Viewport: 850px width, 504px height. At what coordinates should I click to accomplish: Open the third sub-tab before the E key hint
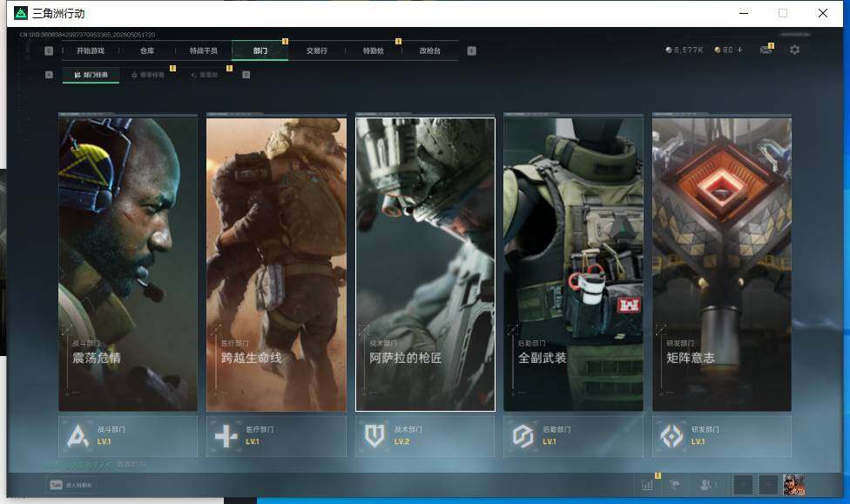coord(205,75)
